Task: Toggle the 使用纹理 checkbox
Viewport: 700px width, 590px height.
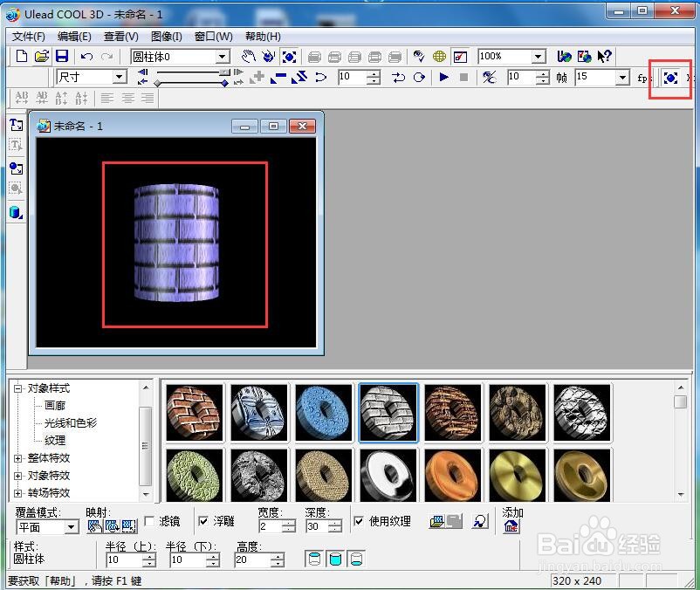Action: pos(359,521)
